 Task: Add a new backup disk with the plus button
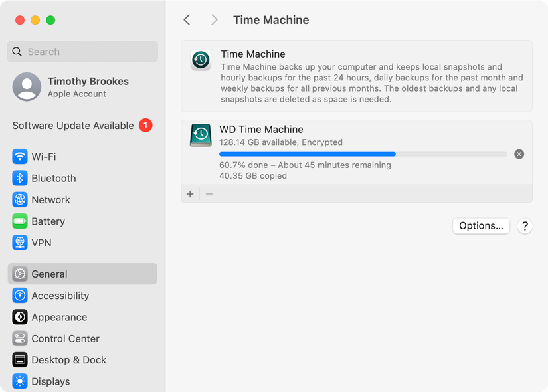click(190, 193)
